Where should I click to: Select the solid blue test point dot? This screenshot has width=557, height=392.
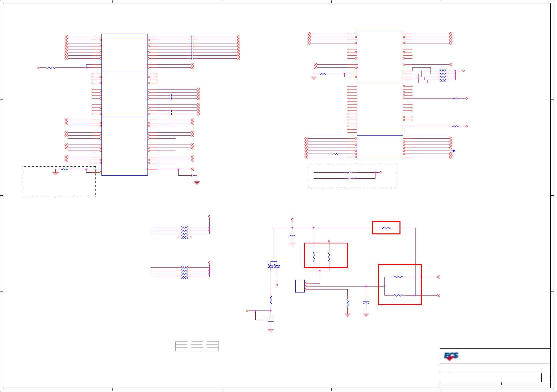[454, 151]
